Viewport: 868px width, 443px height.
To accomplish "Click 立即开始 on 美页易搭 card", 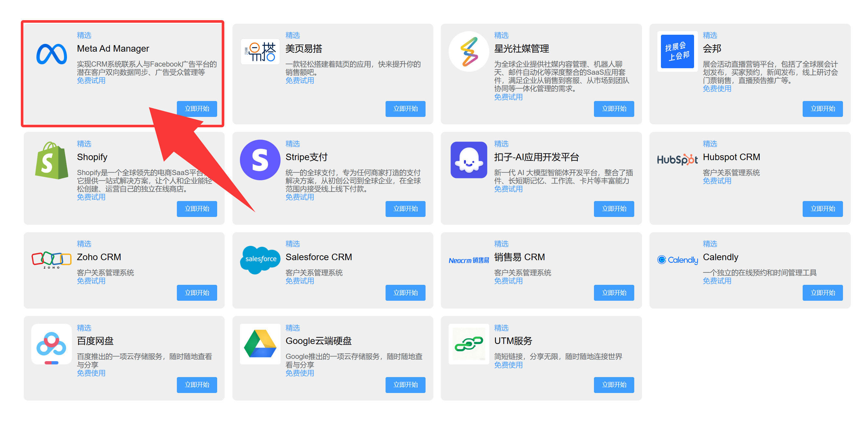I will [405, 109].
